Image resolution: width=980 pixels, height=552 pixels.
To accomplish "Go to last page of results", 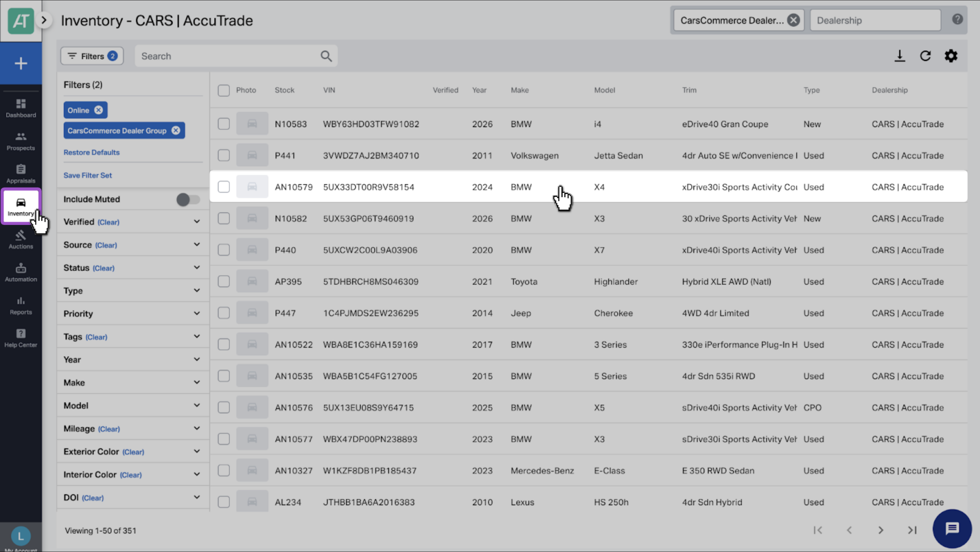I will pyautogui.click(x=912, y=530).
